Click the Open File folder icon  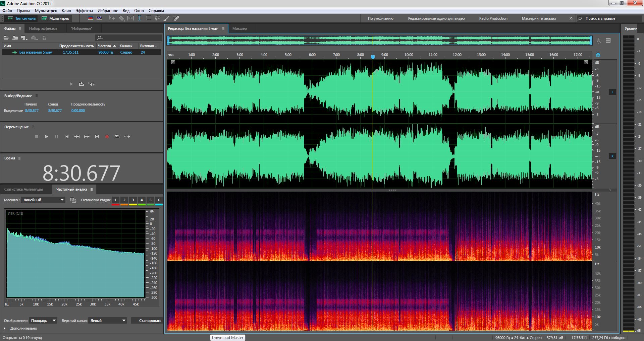pyautogui.click(x=6, y=38)
